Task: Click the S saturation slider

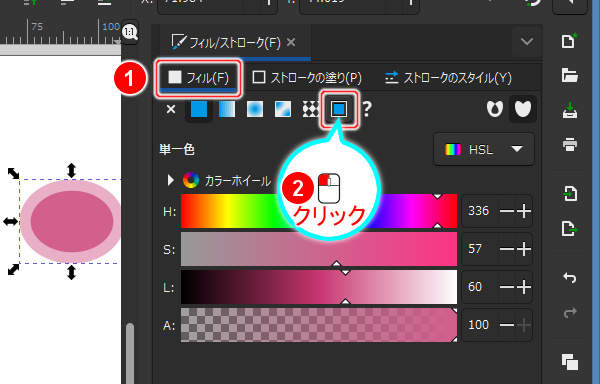Action: click(x=319, y=249)
